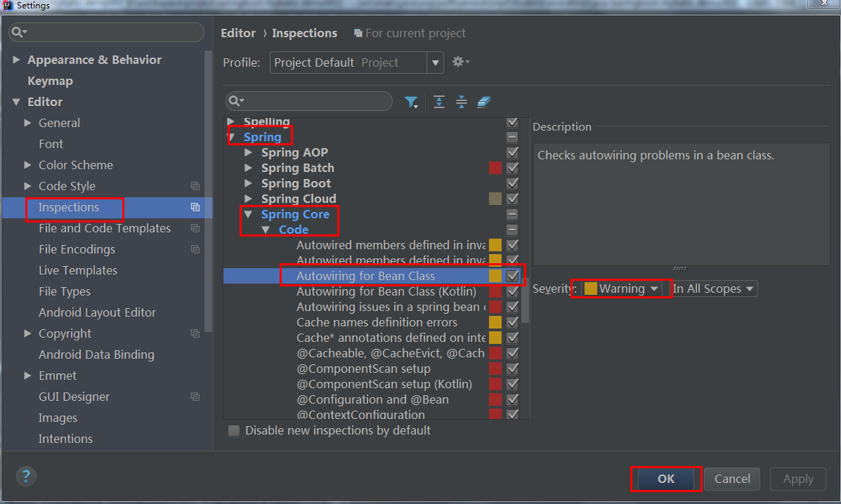Click the Editor breadcrumb label
The image size is (841, 504).
click(x=238, y=33)
